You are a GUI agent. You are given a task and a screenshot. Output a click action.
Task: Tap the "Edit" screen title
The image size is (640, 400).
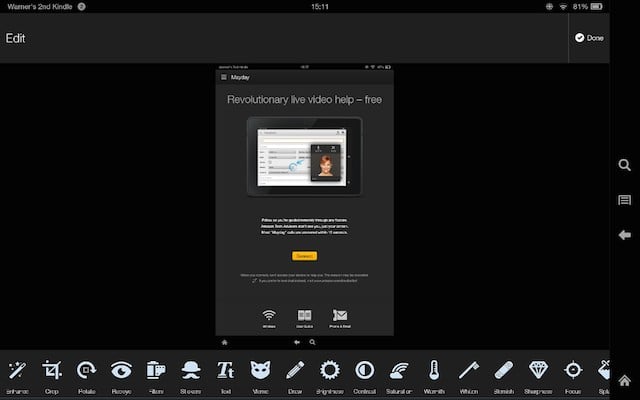[x=15, y=38]
